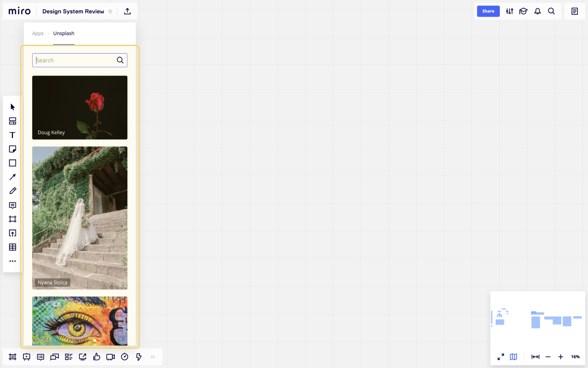Click fit to screen icon
The height and width of the screenshot is (368, 588).
pos(535,357)
